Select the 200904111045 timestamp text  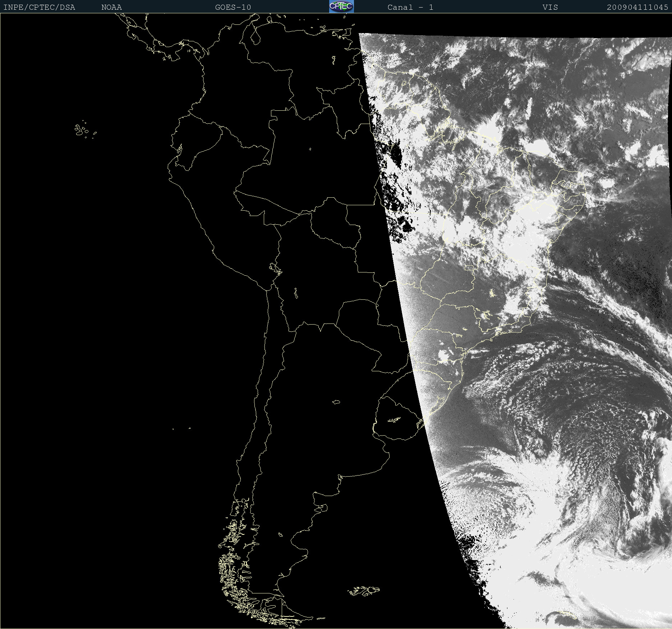[638, 7]
